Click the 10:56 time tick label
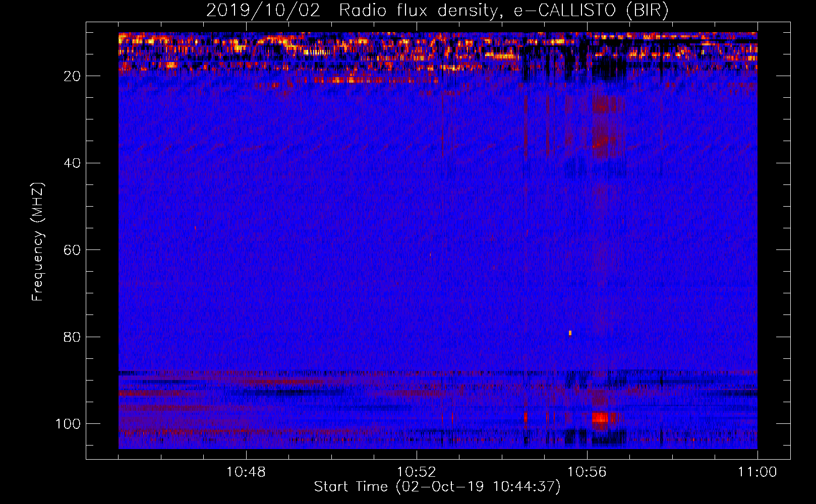The height and width of the screenshot is (504, 816). click(587, 472)
